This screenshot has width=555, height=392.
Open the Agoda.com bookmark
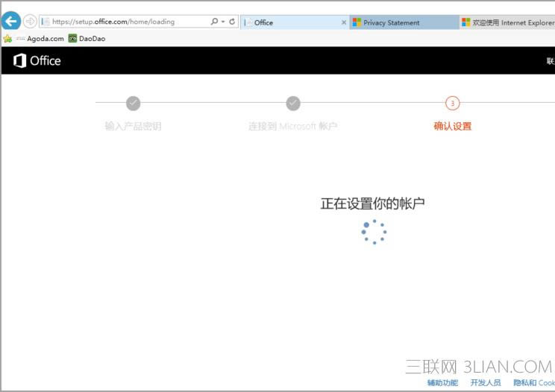40,39
